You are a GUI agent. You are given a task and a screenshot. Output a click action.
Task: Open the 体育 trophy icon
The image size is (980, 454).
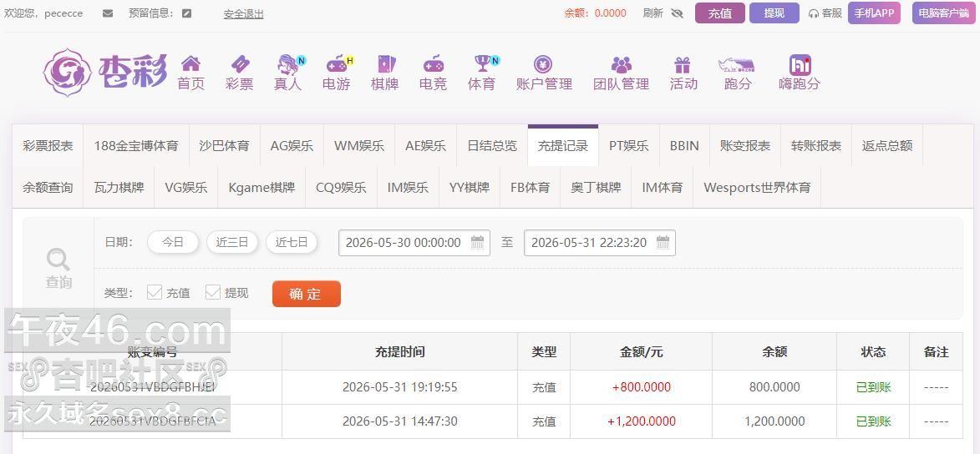(483, 63)
